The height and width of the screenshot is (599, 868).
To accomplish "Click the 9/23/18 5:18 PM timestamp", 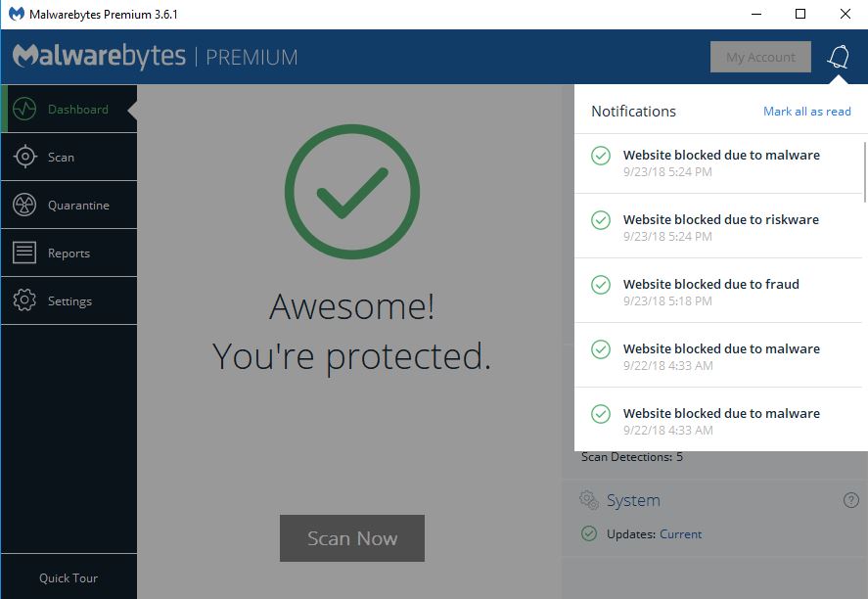I will (667, 301).
